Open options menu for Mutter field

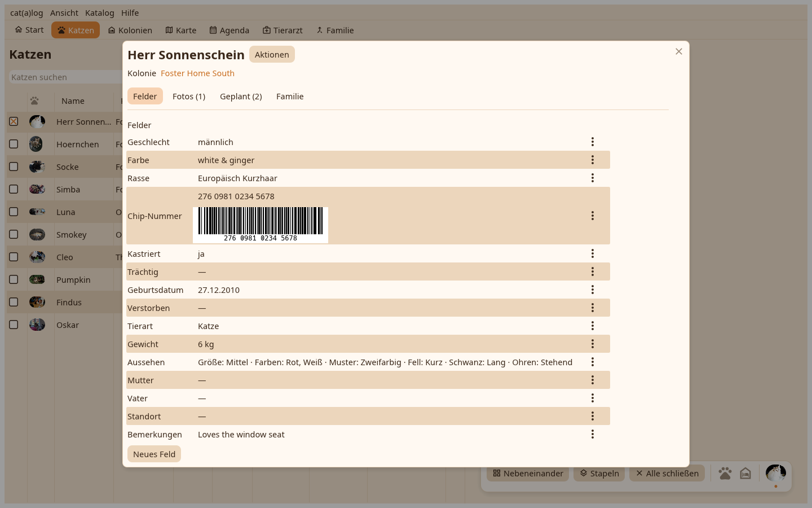593,380
